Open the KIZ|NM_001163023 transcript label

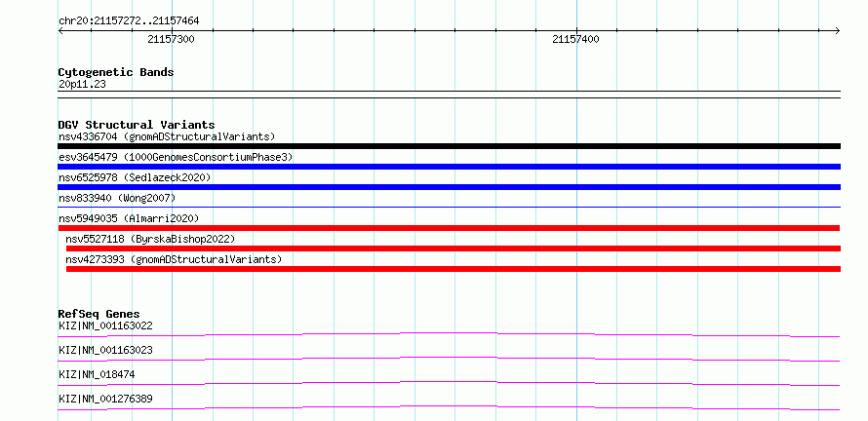[105, 350]
